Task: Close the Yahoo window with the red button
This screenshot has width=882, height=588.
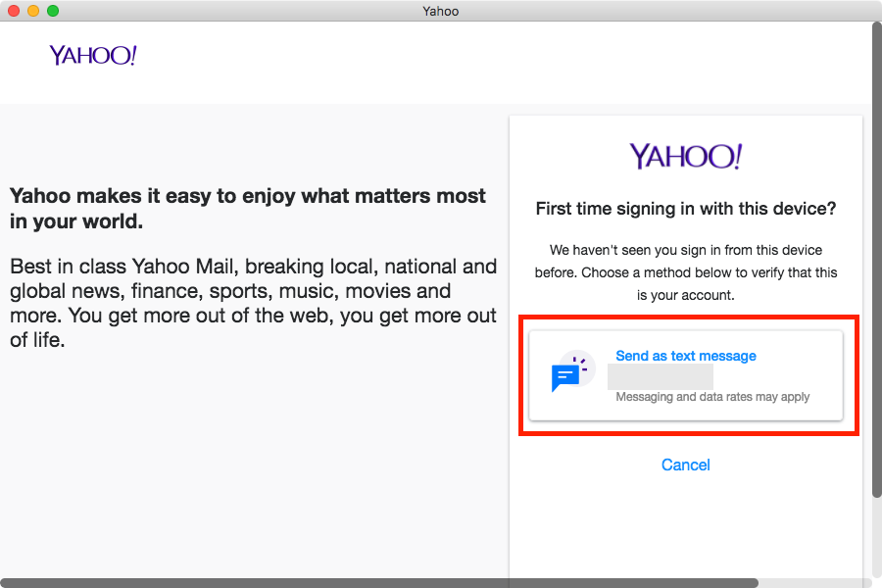Action: (14, 11)
